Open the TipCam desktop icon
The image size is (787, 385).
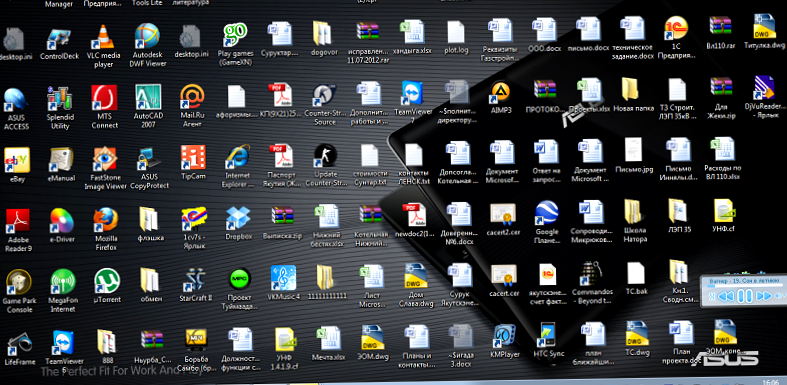pyautogui.click(x=193, y=164)
